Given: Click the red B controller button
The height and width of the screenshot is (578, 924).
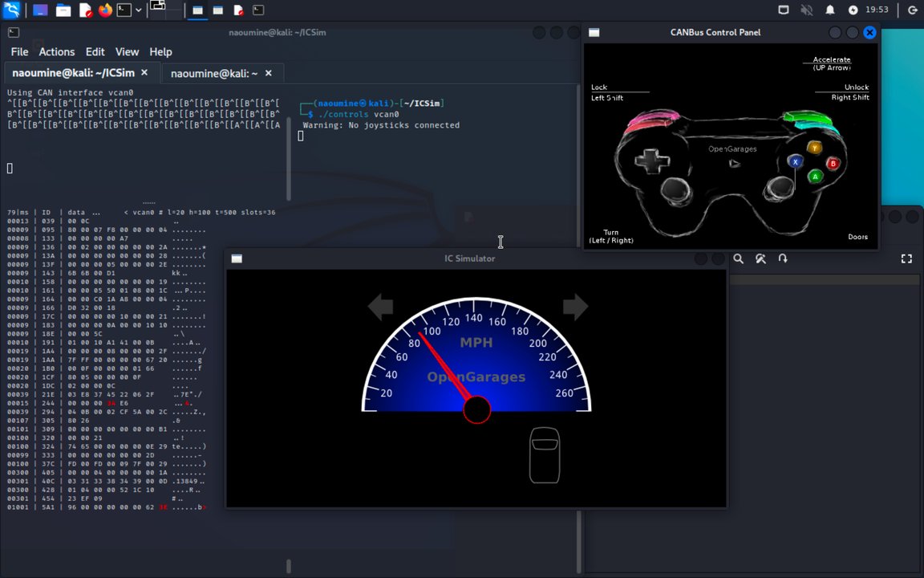Looking at the screenshot, I should [x=833, y=164].
